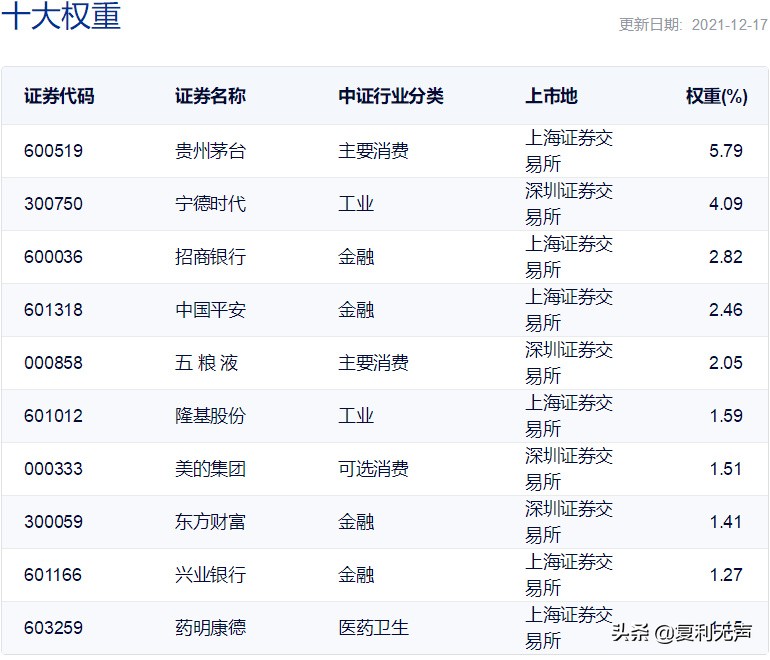The width and height of the screenshot is (770, 660).
Task: Click 上海证券交易所 in the 隆基股份 row
Action: pos(569,416)
